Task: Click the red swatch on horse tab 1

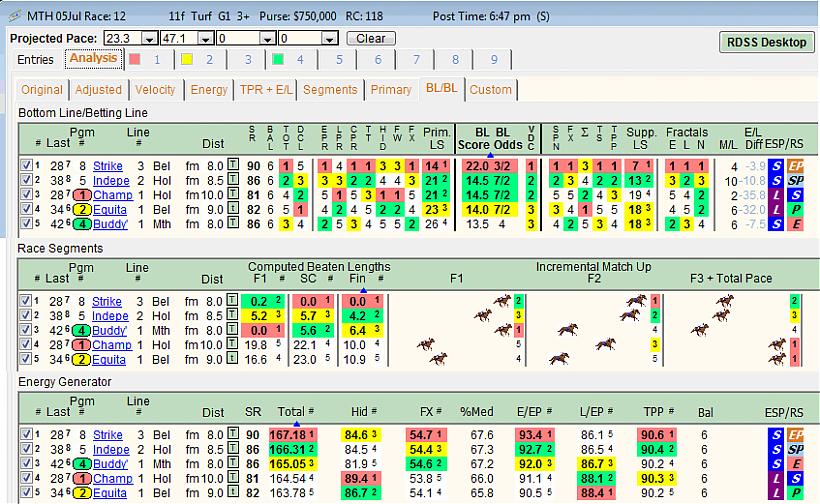Action: (x=135, y=59)
